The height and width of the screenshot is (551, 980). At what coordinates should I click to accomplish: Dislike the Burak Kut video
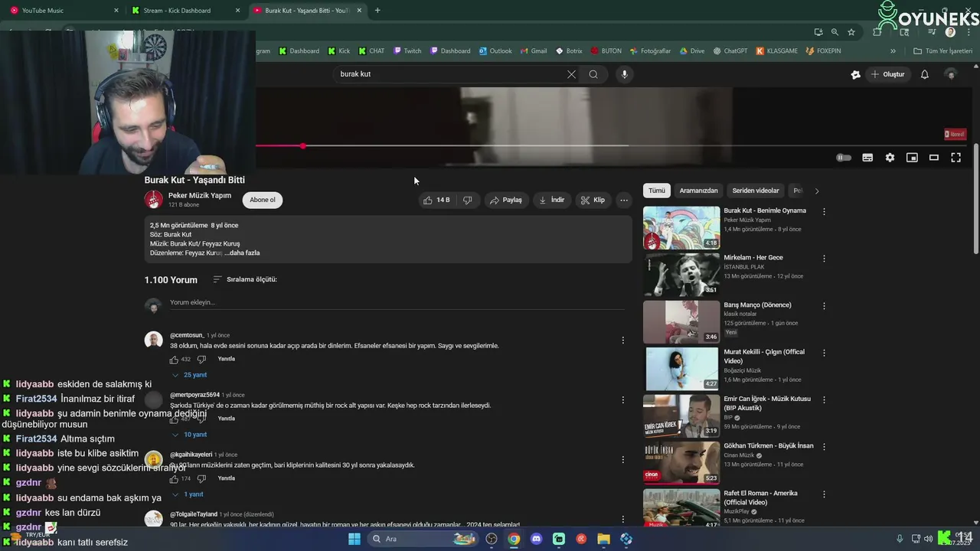(467, 200)
